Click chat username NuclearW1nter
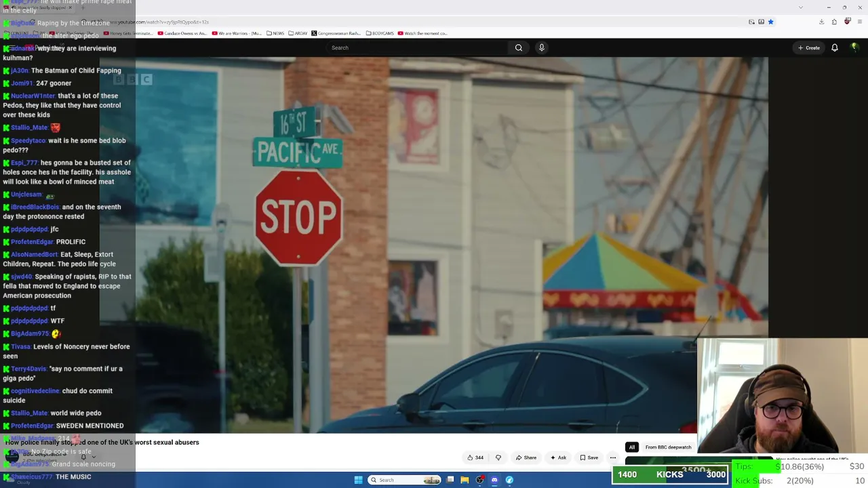 point(33,96)
